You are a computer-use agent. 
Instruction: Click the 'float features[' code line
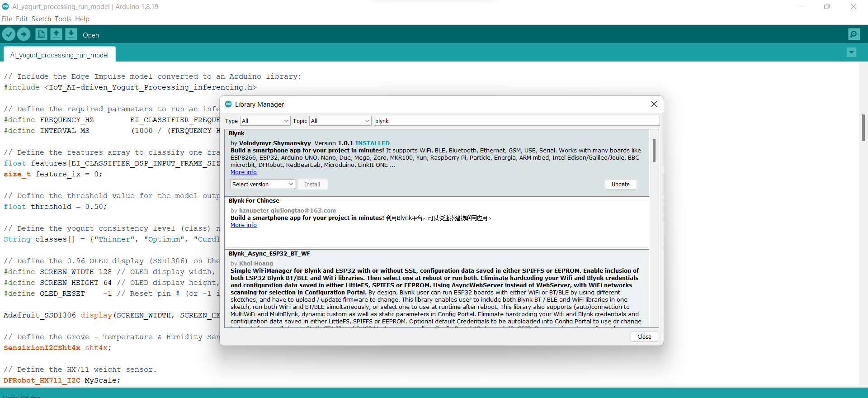point(111,163)
